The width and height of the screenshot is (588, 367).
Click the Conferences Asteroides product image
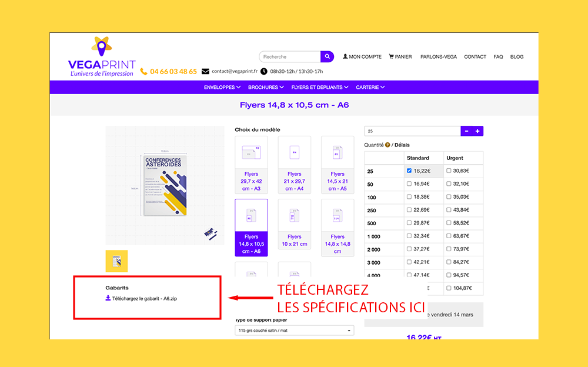coord(165,185)
